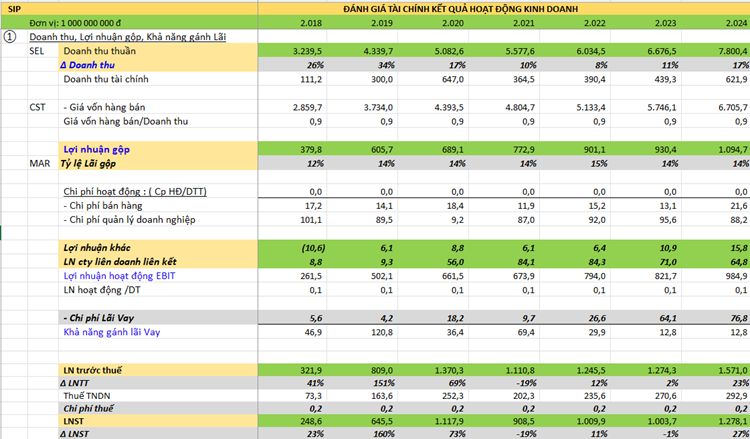
Task: Click the 15% gross margin cell
Action: [598, 164]
